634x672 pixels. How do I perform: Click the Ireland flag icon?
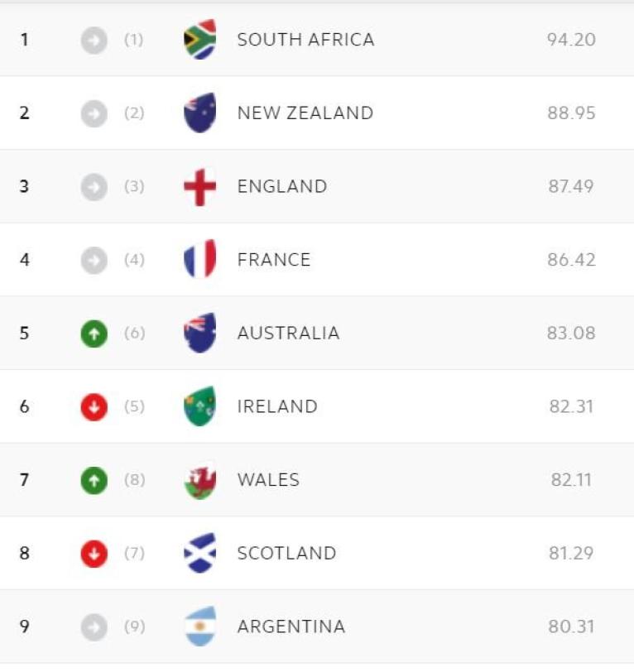[x=199, y=407]
